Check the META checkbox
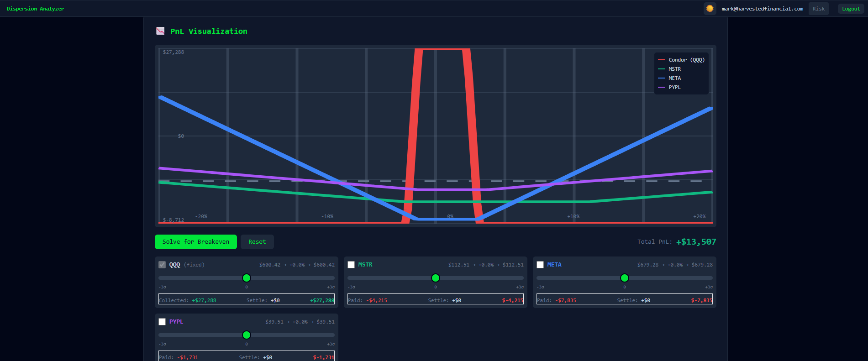Image resolution: width=868 pixels, height=361 pixels. pyautogui.click(x=540, y=265)
